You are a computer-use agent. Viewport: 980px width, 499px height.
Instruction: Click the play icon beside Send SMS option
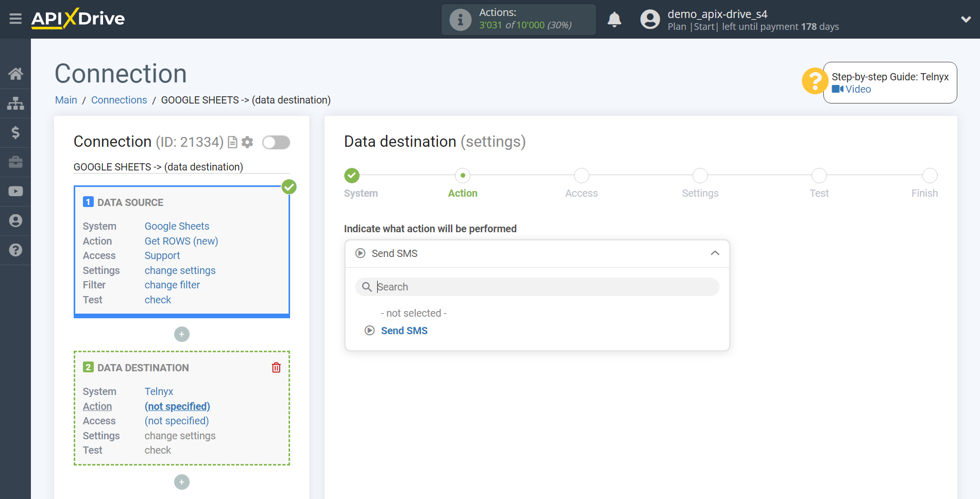coord(369,331)
